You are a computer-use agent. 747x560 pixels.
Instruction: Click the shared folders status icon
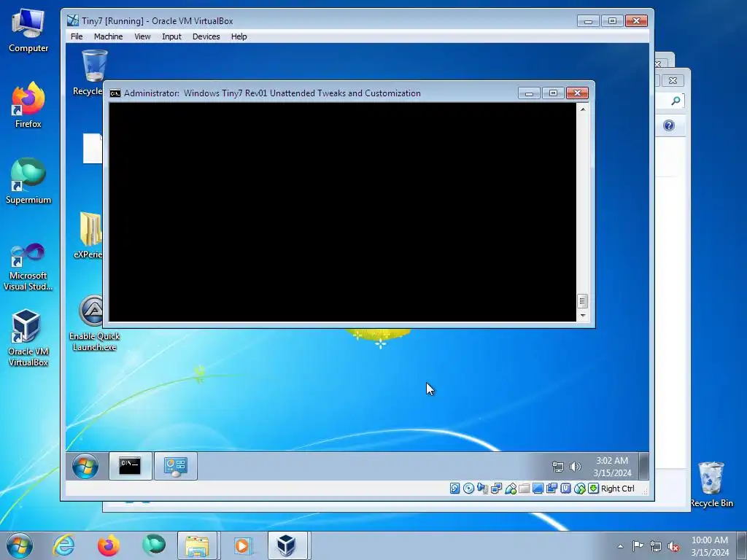tap(524, 489)
